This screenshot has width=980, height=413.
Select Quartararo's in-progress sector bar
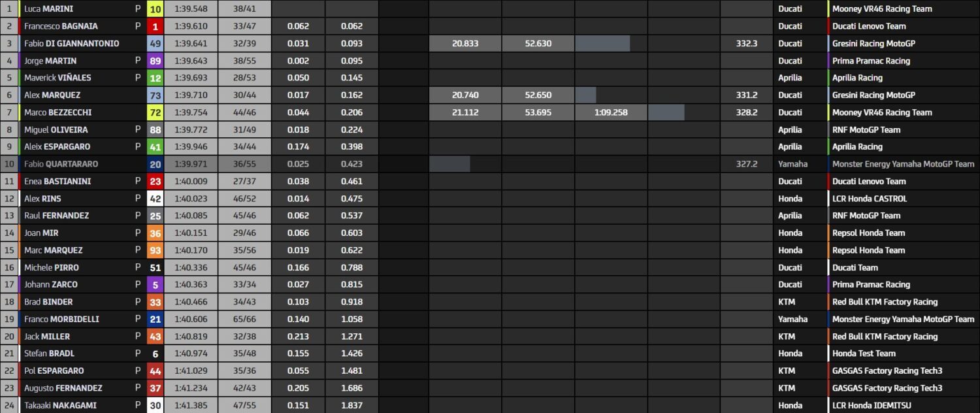[449, 164]
